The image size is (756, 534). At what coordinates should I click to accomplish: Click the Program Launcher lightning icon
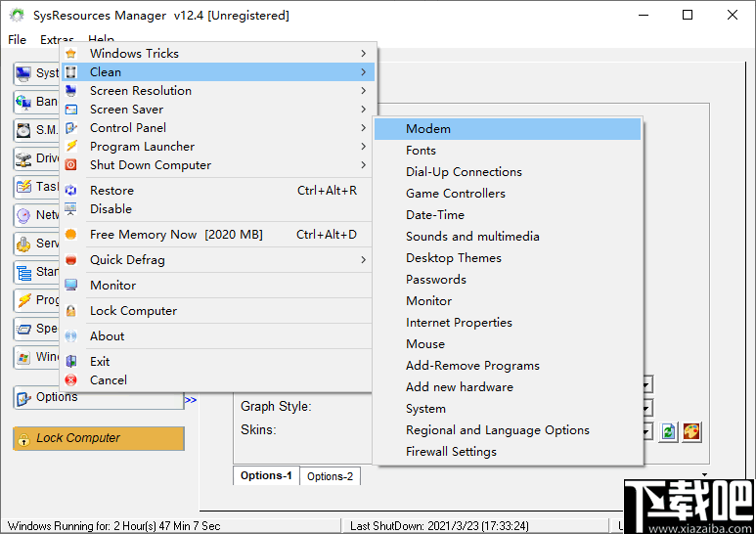pyautogui.click(x=70, y=147)
